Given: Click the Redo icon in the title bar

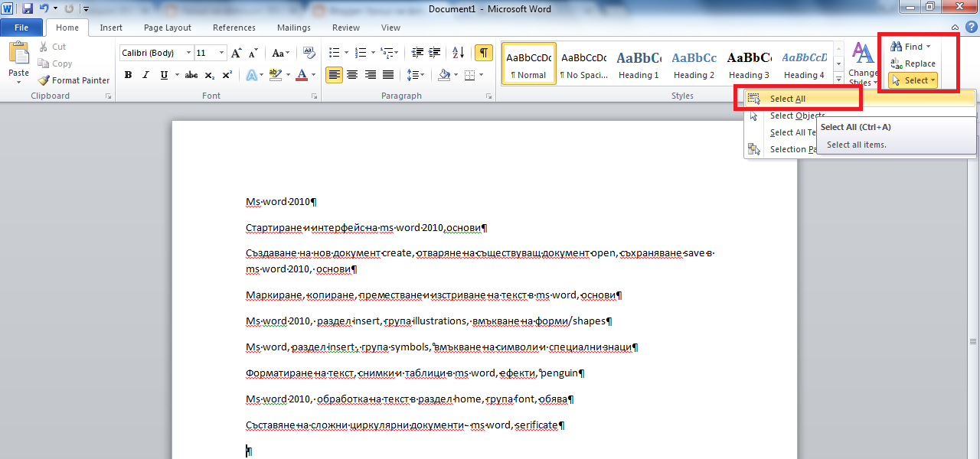Looking at the screenshot, I should click(70, 9).
